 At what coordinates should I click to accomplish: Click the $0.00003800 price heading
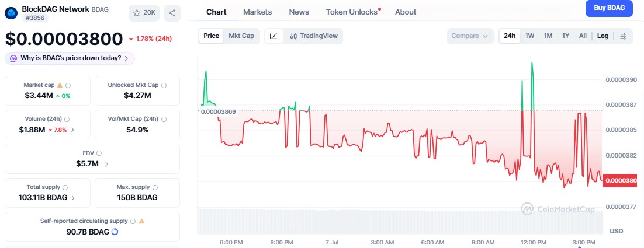(x=64, y=39)
